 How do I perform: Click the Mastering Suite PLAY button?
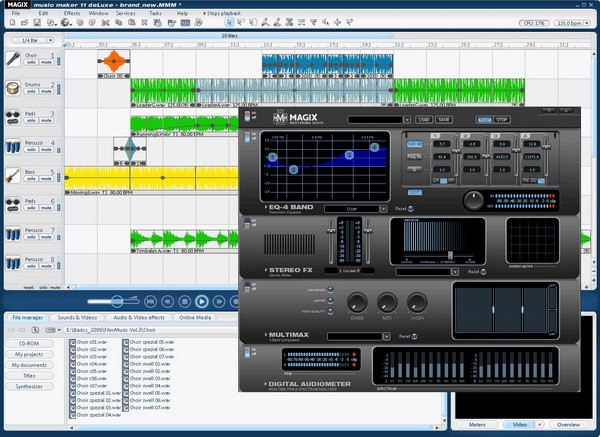(x=484, y=120)
